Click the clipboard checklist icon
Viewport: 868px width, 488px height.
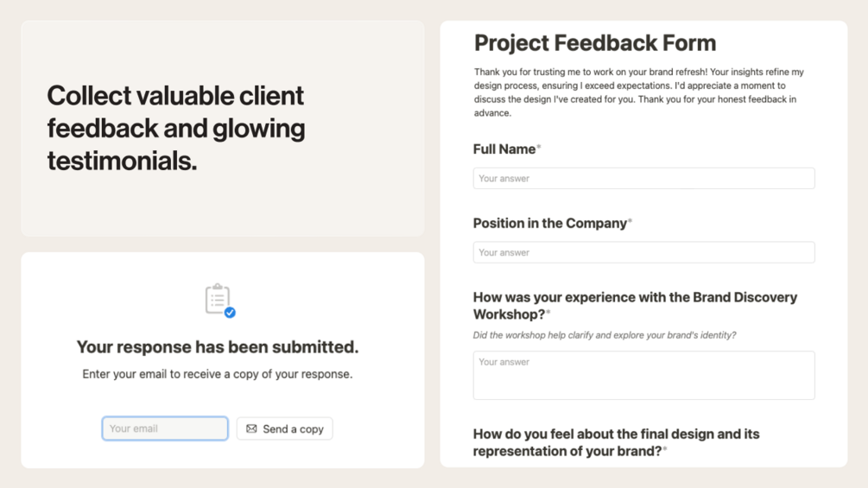point(217,299)
